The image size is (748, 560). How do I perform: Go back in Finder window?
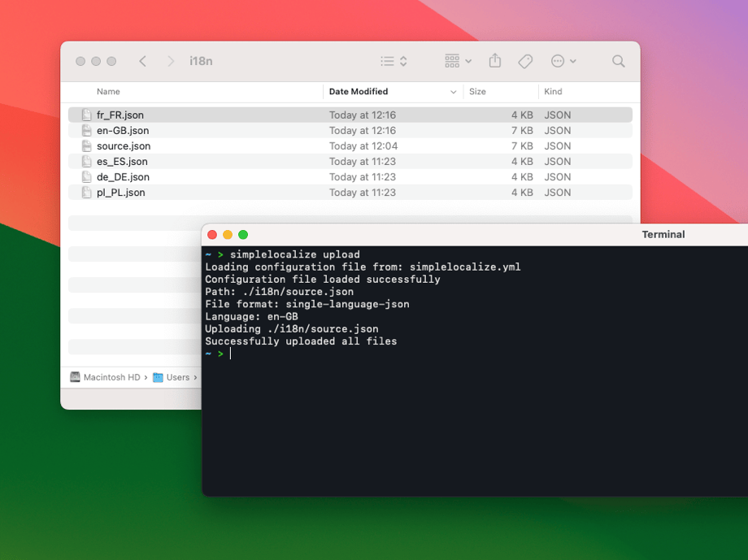pos(142,61)
